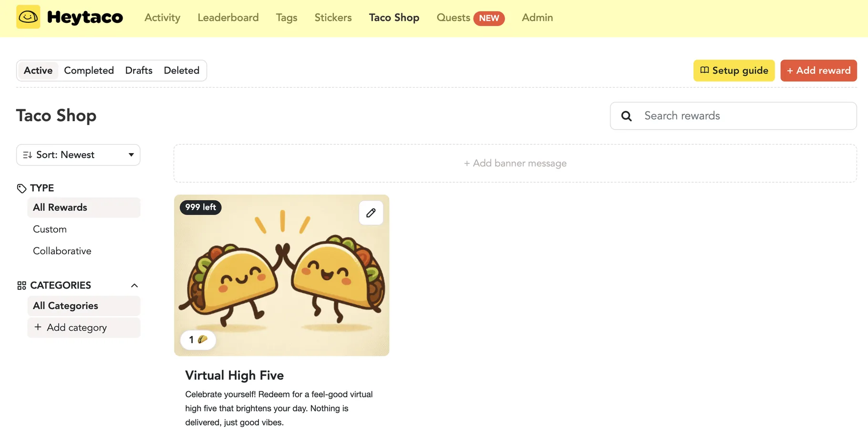Viewport: 868px width, 446px height.
Task: Switch to the Completed tab
Action: pos(89,71)
